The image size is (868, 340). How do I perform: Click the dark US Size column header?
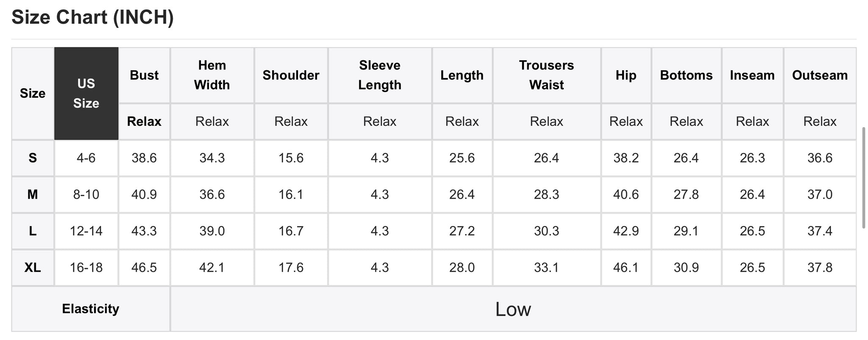tap(86, 94)
